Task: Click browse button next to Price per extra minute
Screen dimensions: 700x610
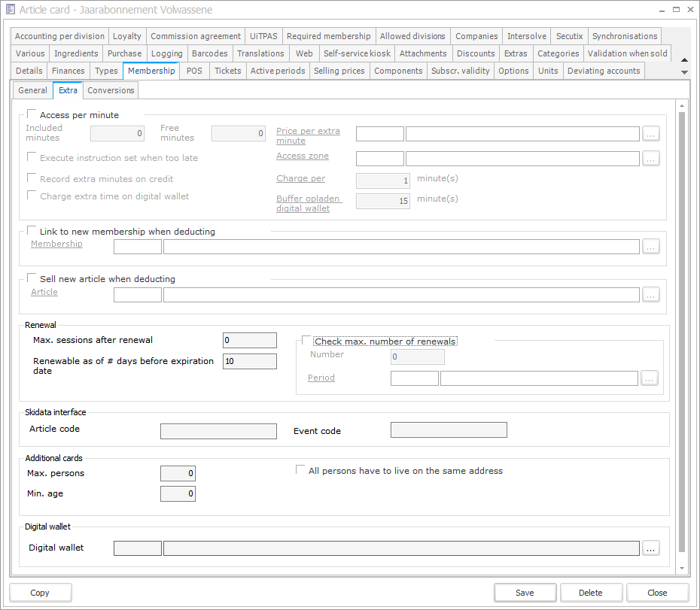Action: pyautogui.click(x=651, y=134)
